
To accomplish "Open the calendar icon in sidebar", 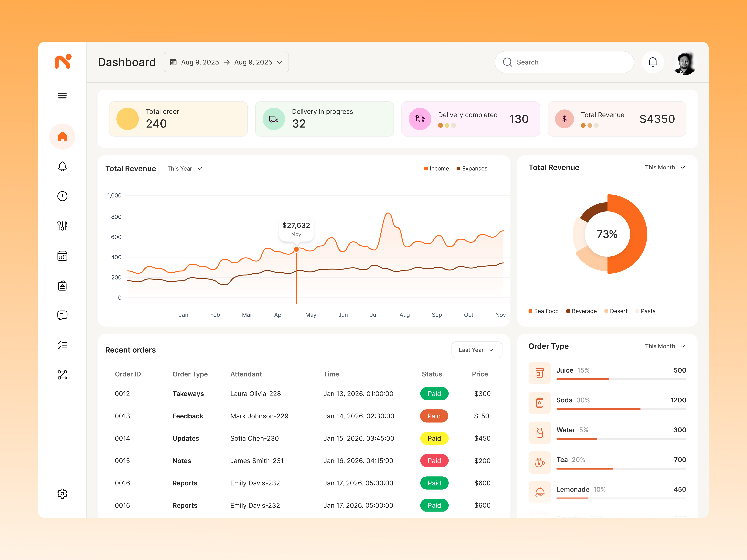I will pos(62,256).
